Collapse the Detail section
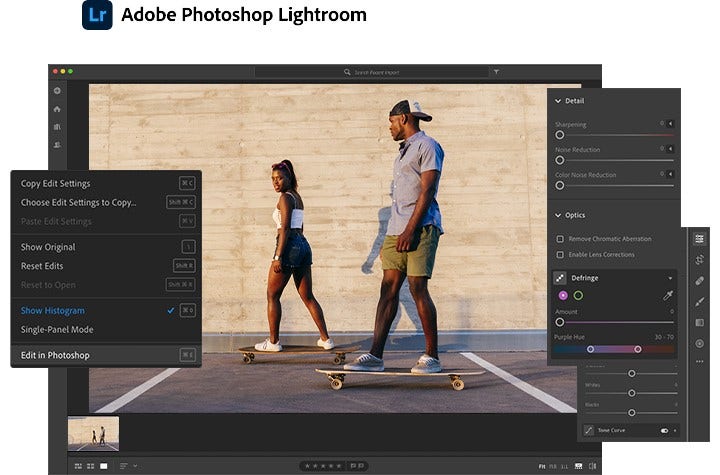 [558, 101]
